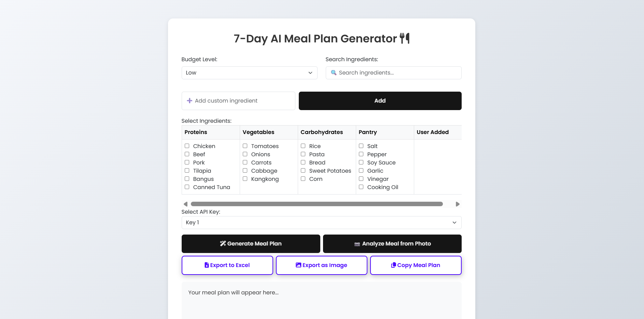Click the Search ingredients input field
The image size is (644, 319).
393,73
